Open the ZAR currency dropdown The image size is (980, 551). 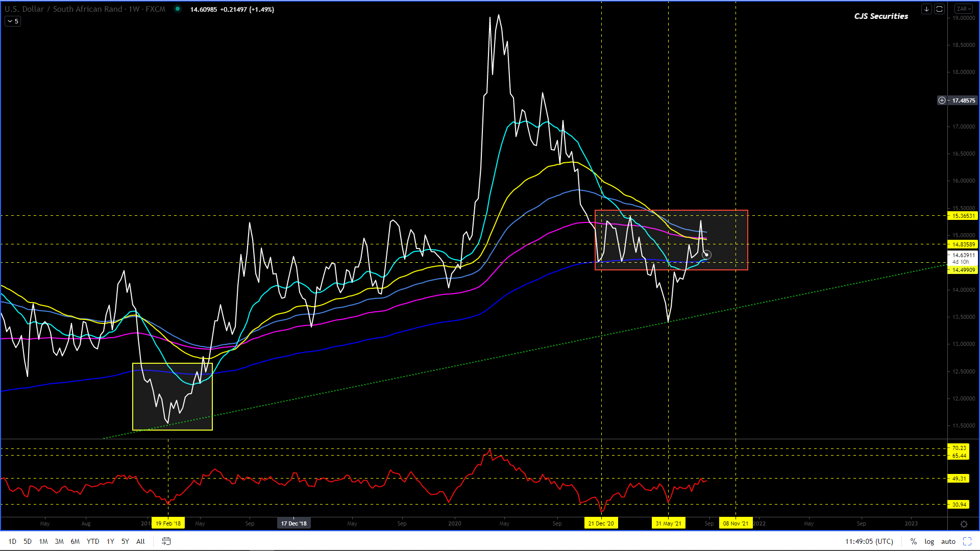tap(964, 9)
